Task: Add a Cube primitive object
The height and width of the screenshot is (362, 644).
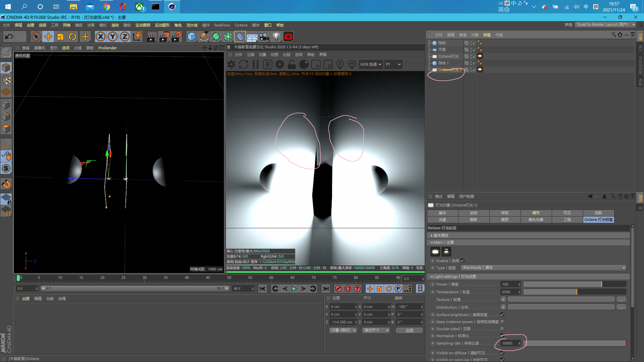Action: [192, 37]
